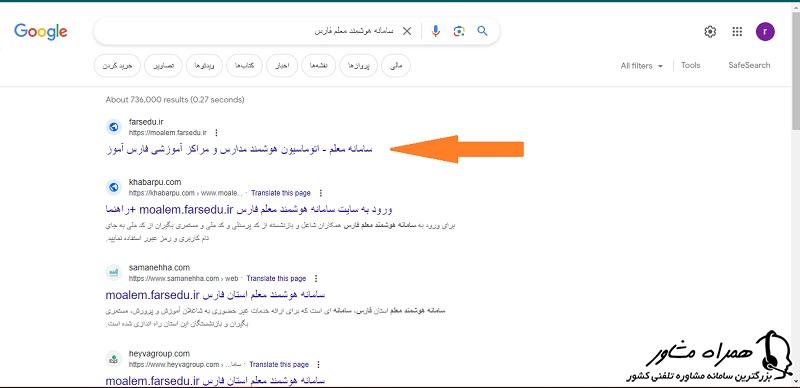Click the magnifier search button
The width and height of the screenshot is (800, 388).
coord(482,31)
